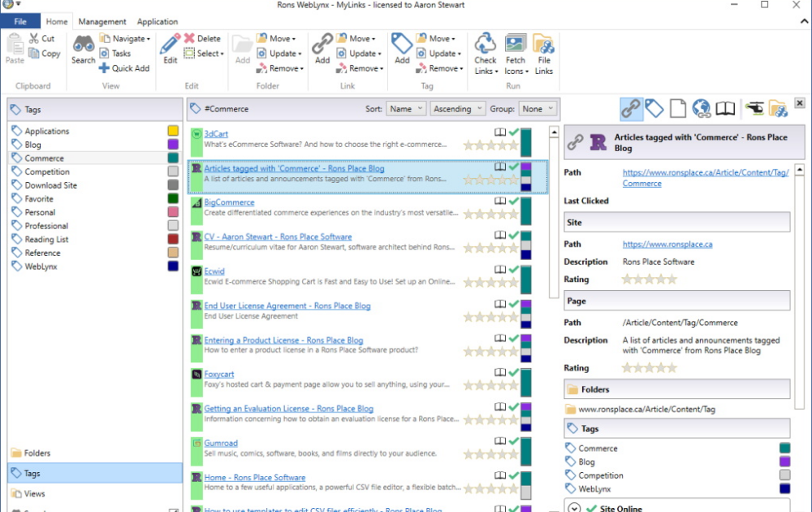Open the End User License Agreement link

click(287, 306)
